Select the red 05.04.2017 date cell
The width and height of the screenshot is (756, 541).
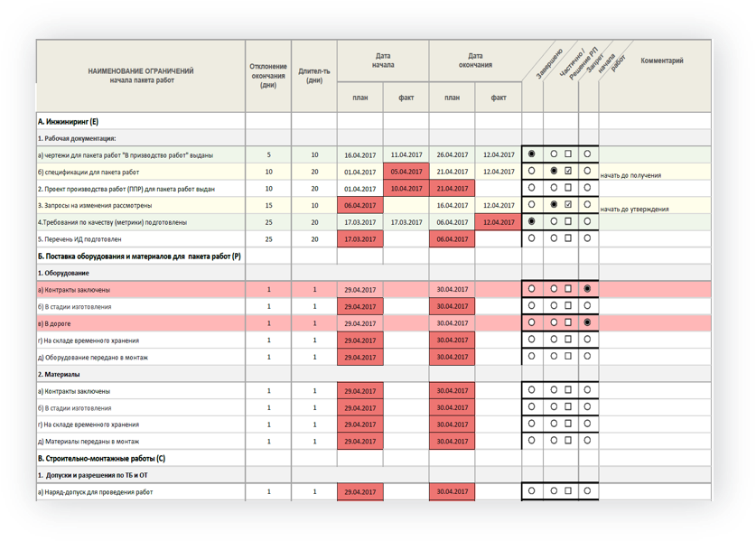[x=406, y=172]
